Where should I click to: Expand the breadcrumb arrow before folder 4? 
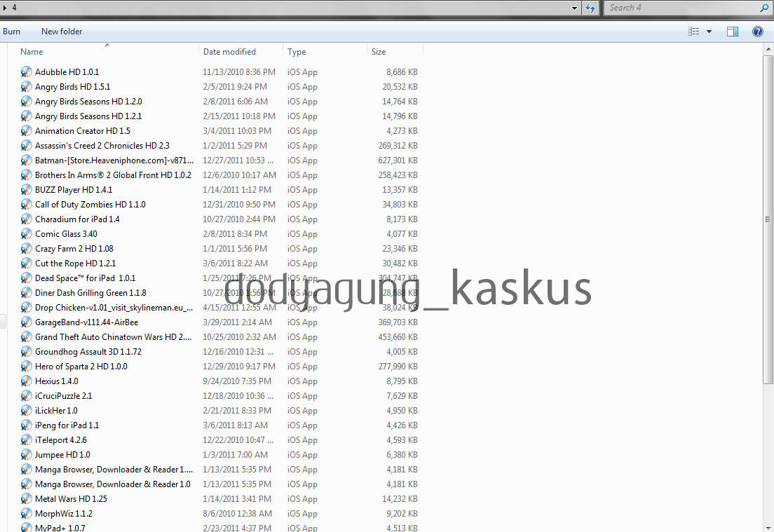[x=5, y=8]
